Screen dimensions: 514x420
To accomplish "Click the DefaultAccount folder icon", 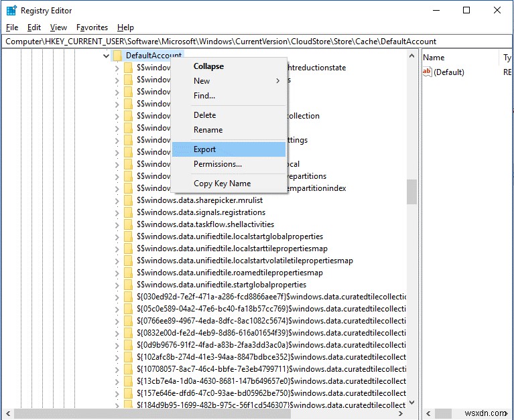I will (x=117, y=56).
